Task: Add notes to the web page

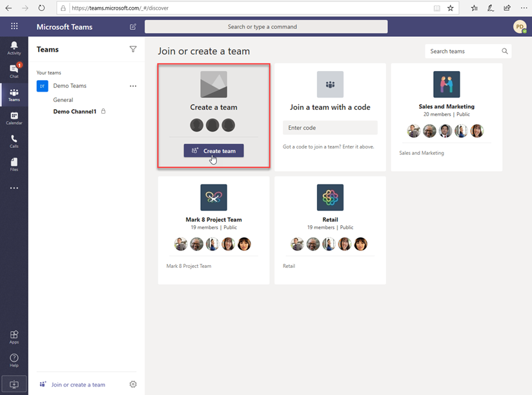Action: [491, 8]
